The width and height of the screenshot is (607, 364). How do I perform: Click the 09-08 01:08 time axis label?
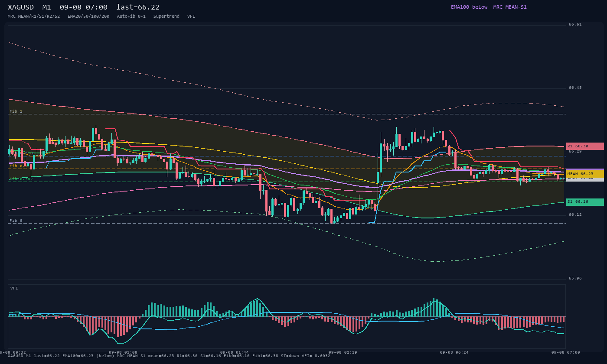(123, 352)
